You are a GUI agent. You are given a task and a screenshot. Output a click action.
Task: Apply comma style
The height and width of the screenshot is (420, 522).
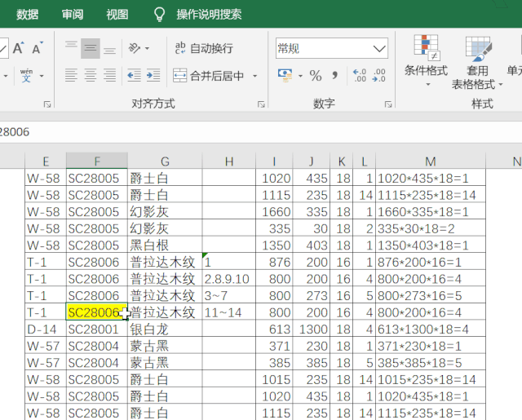tap(335, 76)
